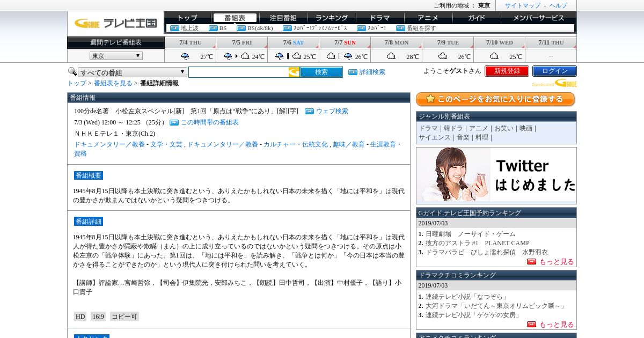Screen dimensions: 644x338
Task: Click the 7/8 cloud weather icon
Action: tap(391, 56)
